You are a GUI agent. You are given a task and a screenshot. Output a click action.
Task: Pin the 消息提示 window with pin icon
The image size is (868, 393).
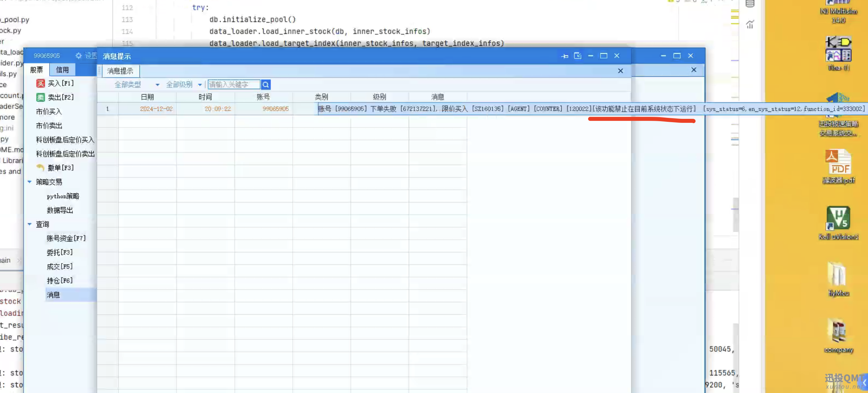click(x=565, y=56)
